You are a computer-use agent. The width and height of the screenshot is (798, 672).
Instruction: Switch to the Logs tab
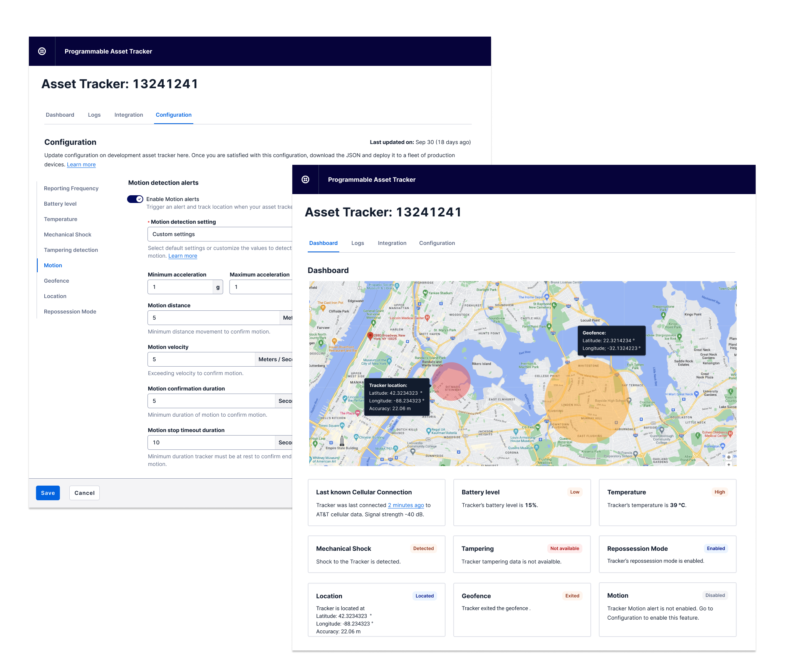pos(358,243)
